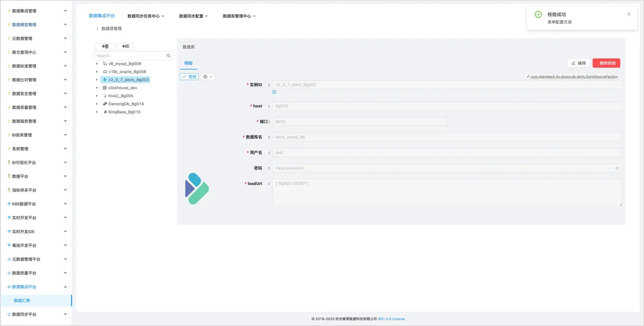Click the loadUrl text area

point(447,192)
